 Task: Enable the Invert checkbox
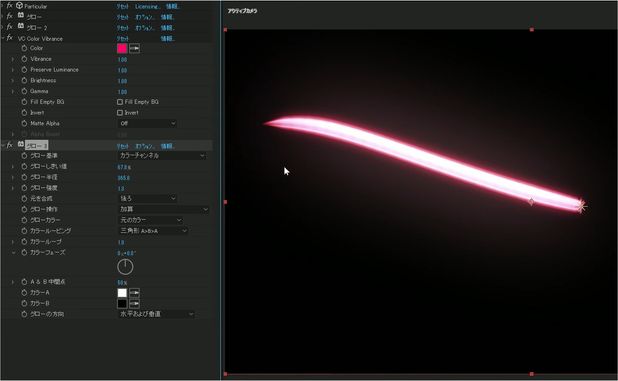[x=120, y=113]
